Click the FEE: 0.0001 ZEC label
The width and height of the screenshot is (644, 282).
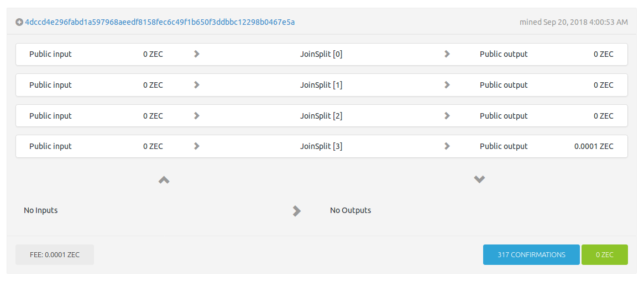tap(55, 255)
